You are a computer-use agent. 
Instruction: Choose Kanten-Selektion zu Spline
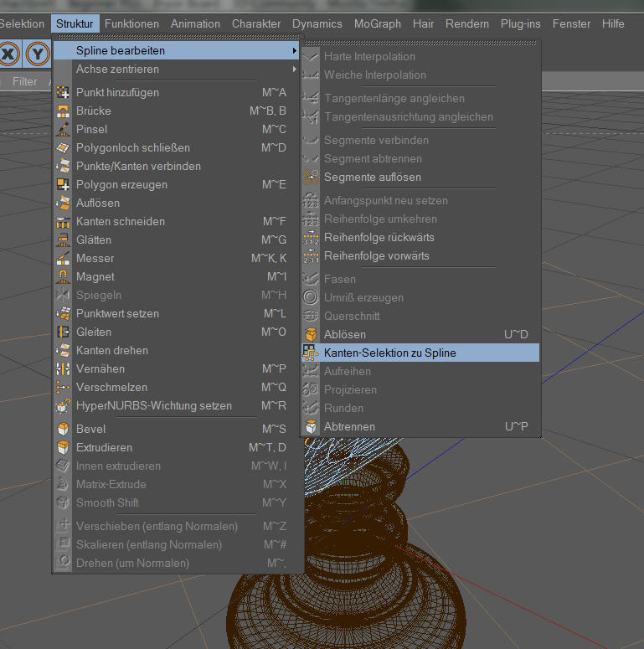[x=420, y=353]
